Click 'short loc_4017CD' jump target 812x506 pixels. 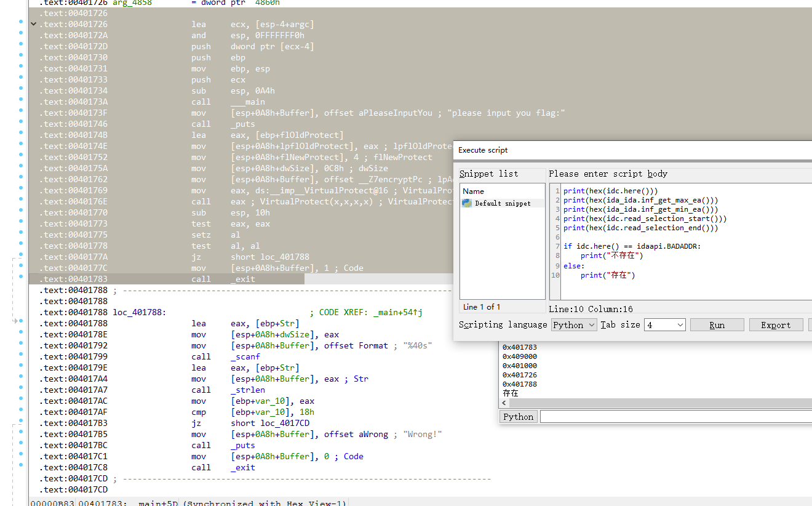[x=270, y=424]
